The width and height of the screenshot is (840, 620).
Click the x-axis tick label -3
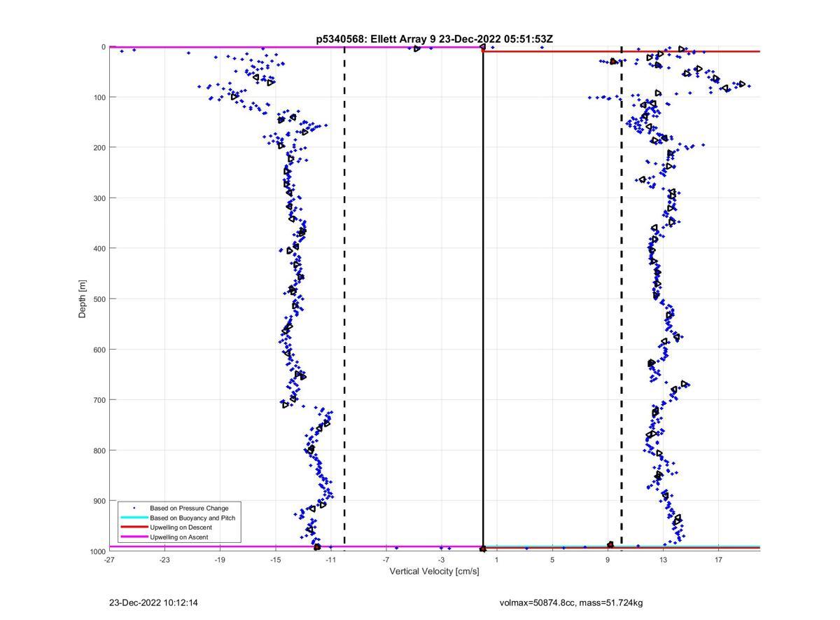441,560
